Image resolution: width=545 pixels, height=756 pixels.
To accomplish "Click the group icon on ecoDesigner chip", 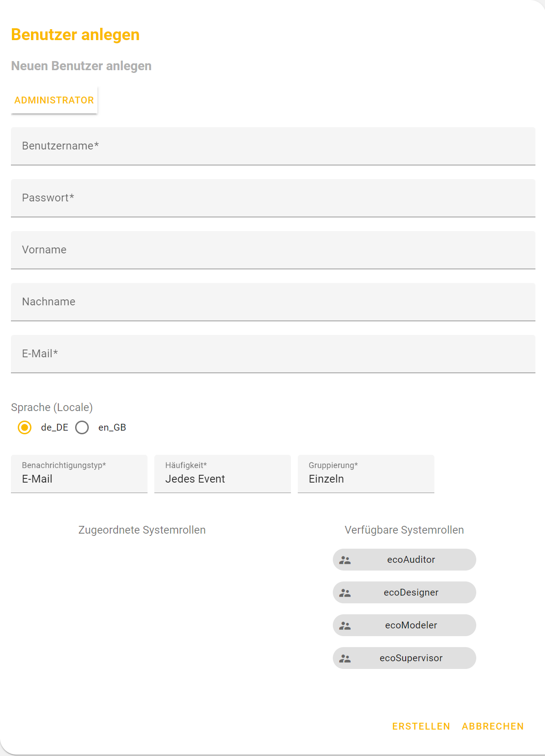I will point(345,593).
